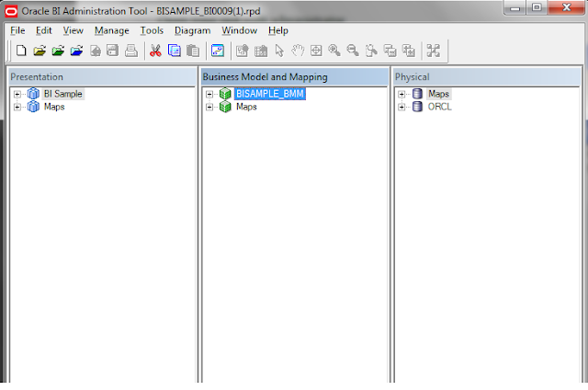
Task: Open the View menu
Action: pyautogui.click(x=73, y=30)
